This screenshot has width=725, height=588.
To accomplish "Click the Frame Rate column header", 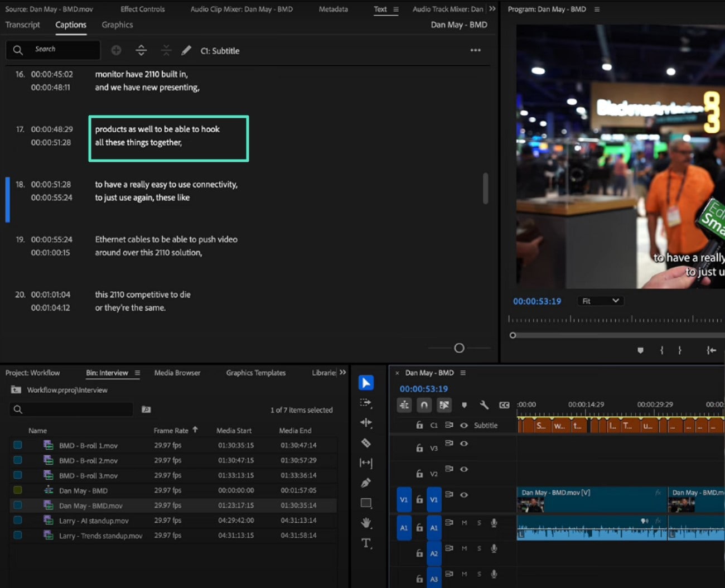I will point(171,430).
